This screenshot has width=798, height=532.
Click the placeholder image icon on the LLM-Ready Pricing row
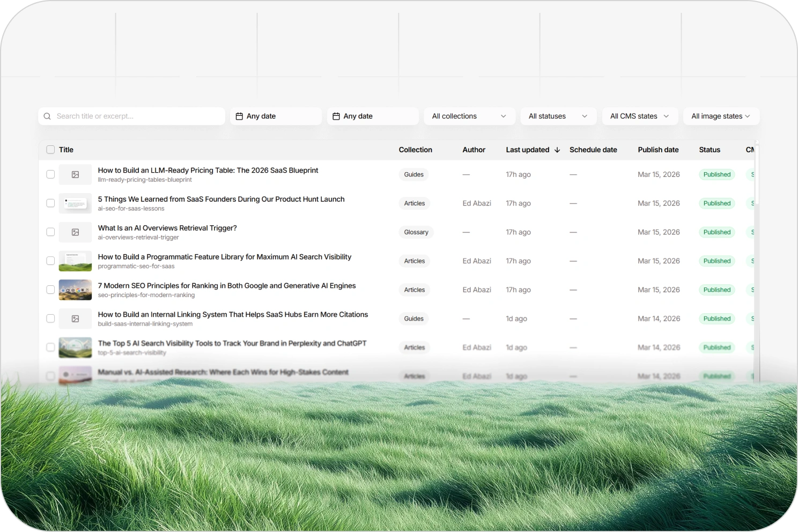pos(75,174)
